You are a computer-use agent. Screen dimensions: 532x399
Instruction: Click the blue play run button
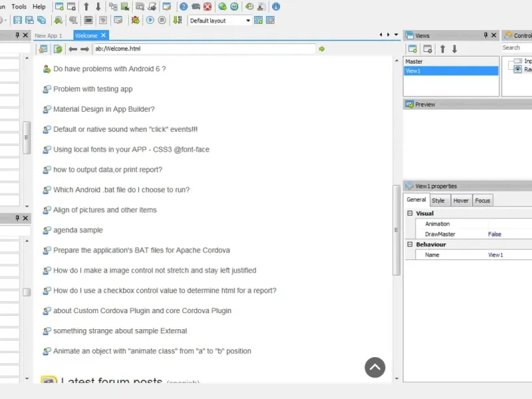click(150, 21)
